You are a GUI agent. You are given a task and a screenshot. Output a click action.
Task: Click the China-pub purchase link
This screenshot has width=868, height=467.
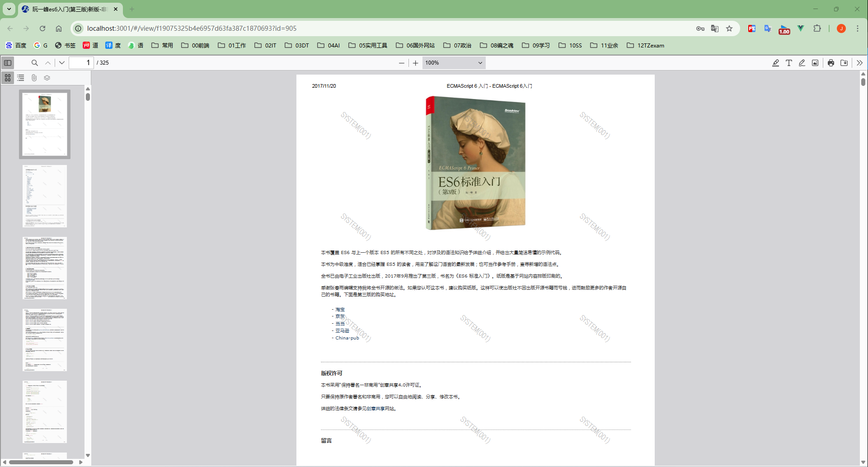point(347,338)
